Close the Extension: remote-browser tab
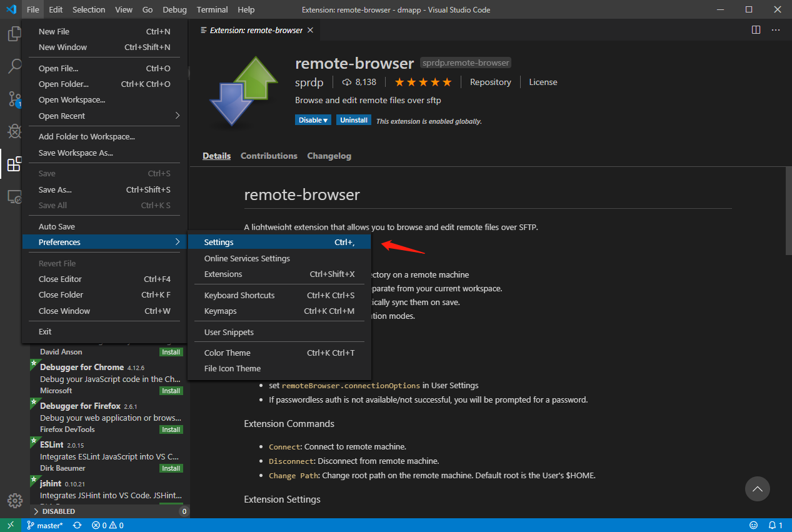Screen dimensions: 792x532 tap(311, 30)
